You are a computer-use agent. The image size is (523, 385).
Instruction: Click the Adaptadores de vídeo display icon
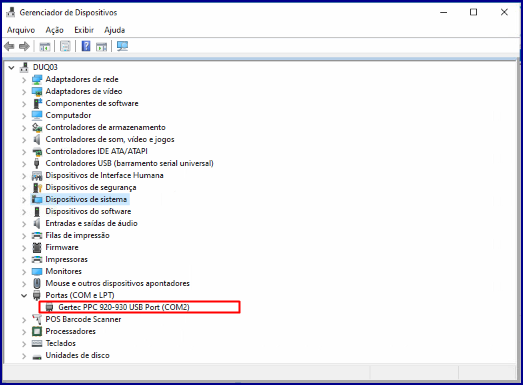click(x=37, y=91)
